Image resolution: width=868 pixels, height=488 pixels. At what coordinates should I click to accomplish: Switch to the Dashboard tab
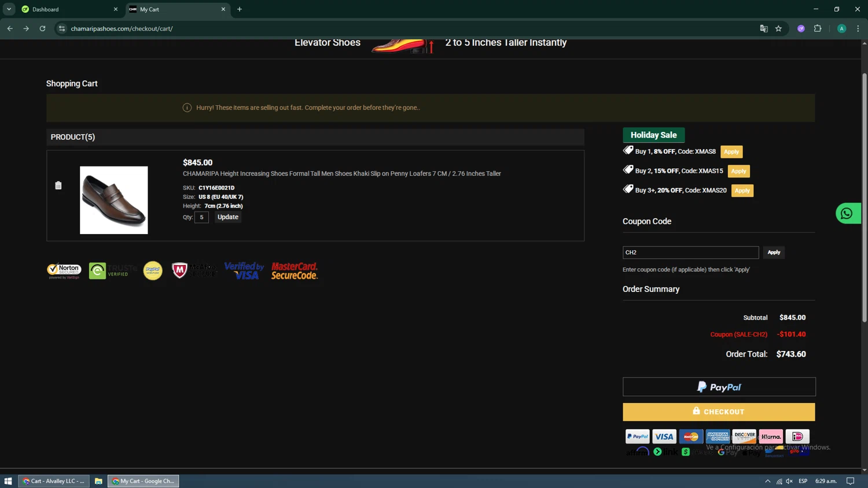(x=69, y=9)
